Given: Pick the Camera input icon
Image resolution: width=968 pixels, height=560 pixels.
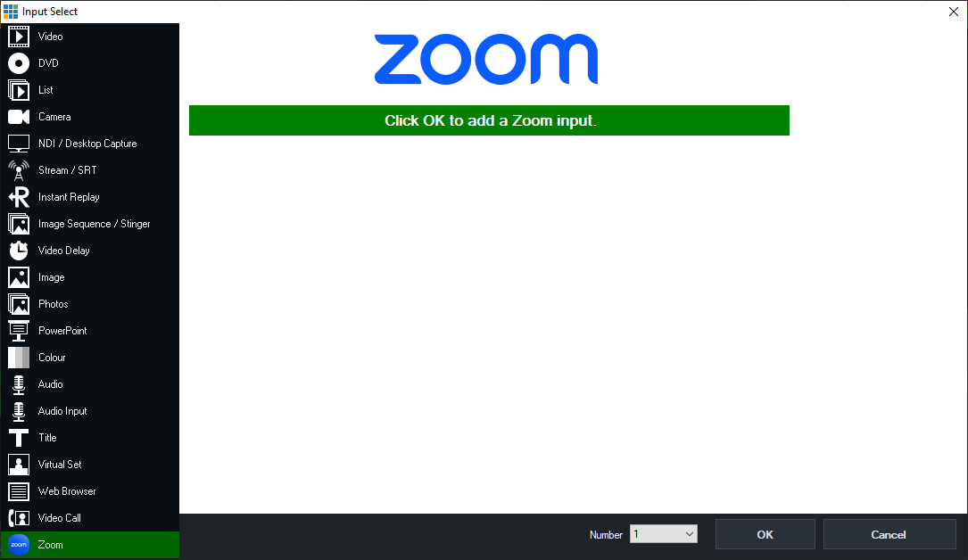Looking at the screenshot, I should pos(19,117).
